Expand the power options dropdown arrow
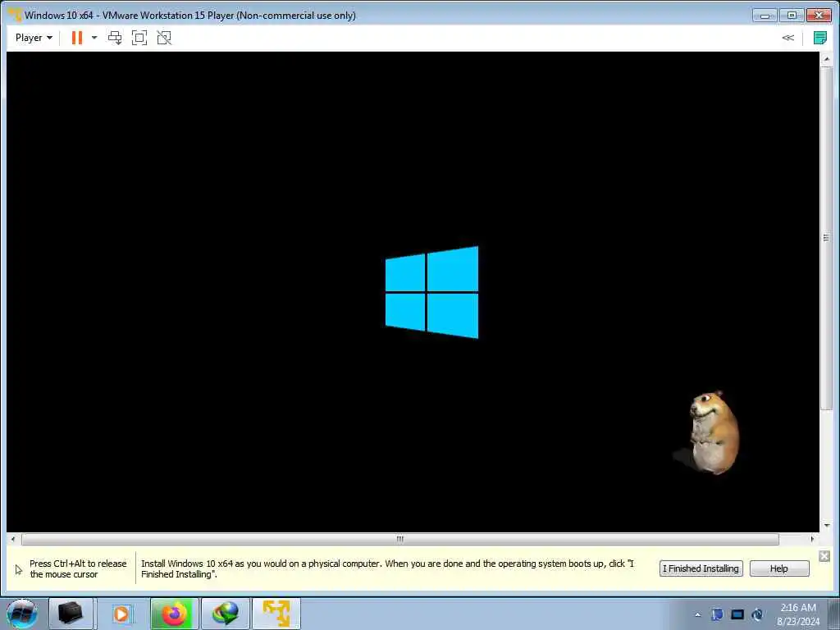This screenshot has width=840, height=630. [x=94, y=38]
